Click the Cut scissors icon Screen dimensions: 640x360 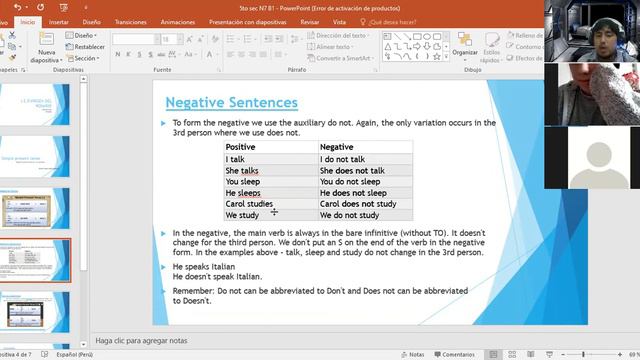[12, 36]
